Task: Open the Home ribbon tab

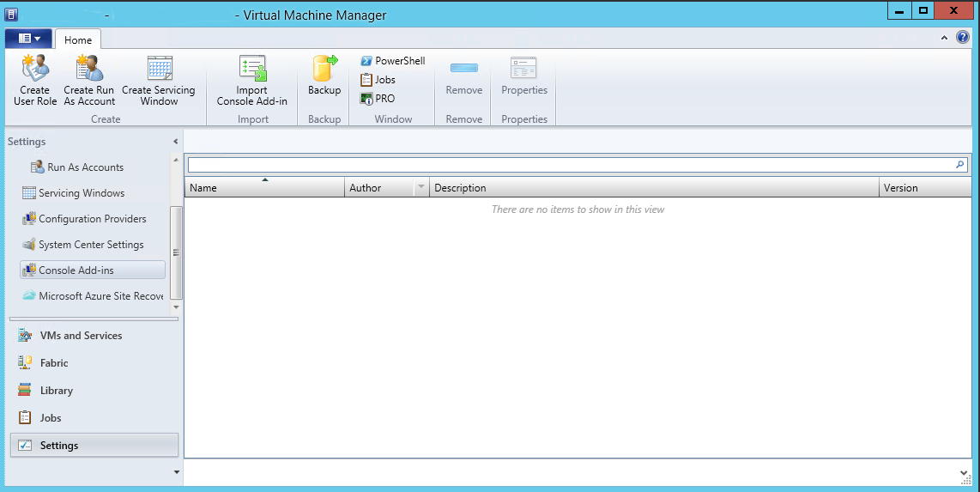Action: point(78,39)
